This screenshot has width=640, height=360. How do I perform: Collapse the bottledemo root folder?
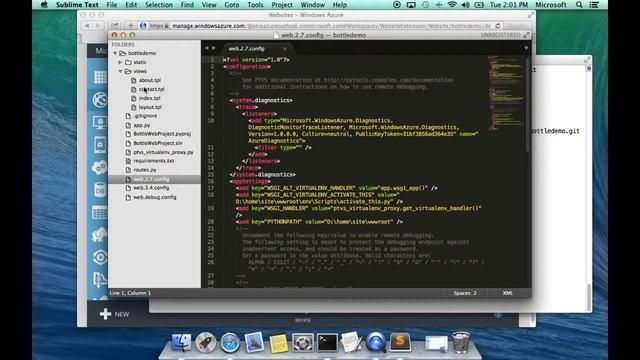click(x=115, y=53)
